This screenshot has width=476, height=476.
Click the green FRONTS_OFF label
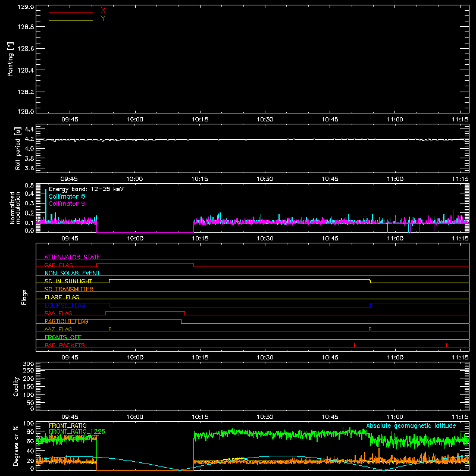point(63,337)
